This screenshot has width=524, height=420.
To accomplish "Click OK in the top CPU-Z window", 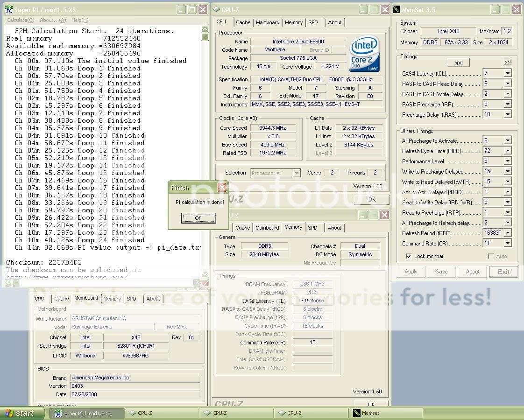I will pyautogui.click(x=372, y=199).
